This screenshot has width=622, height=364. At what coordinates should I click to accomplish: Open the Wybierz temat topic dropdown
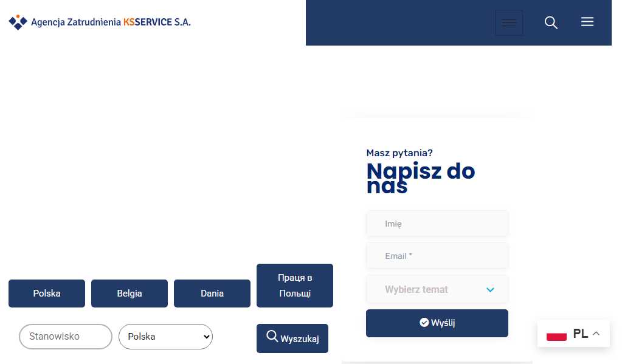[x=437, y=290]
